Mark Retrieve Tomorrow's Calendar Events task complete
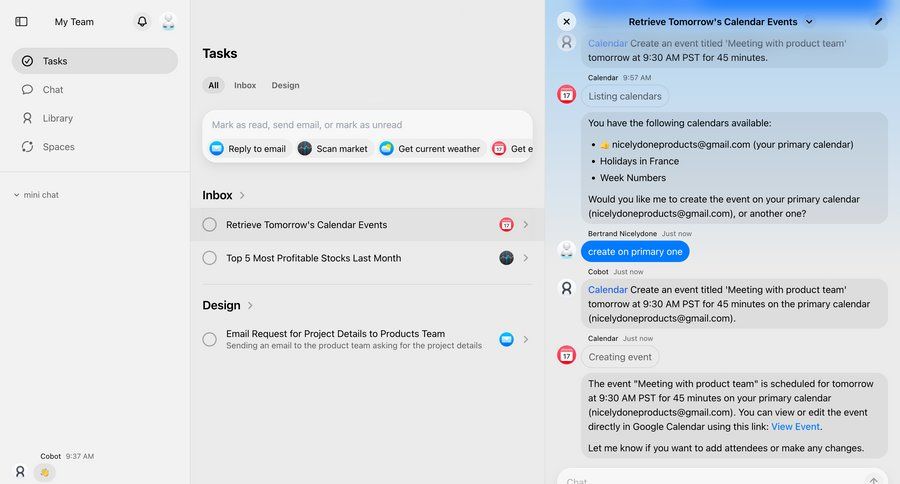The image size is (900, 484). click(209, 225)
